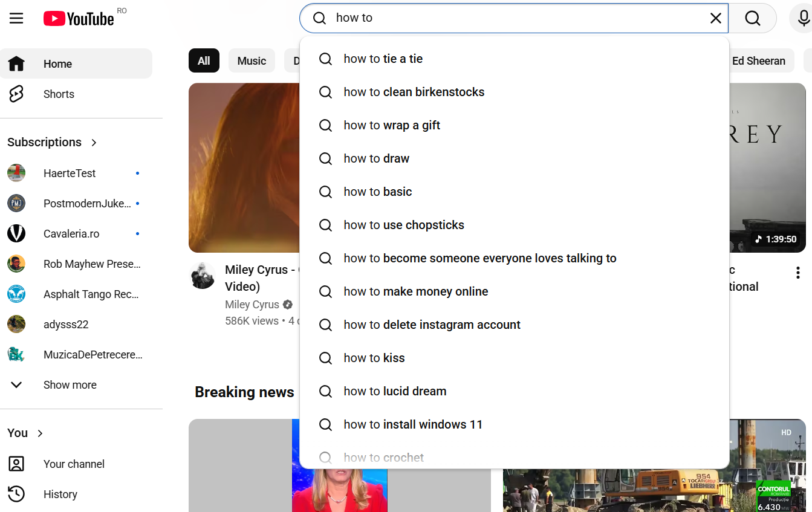Open the 1:39:50 music video thumbnail
The image size is (812, 512).
coord(767,167)
